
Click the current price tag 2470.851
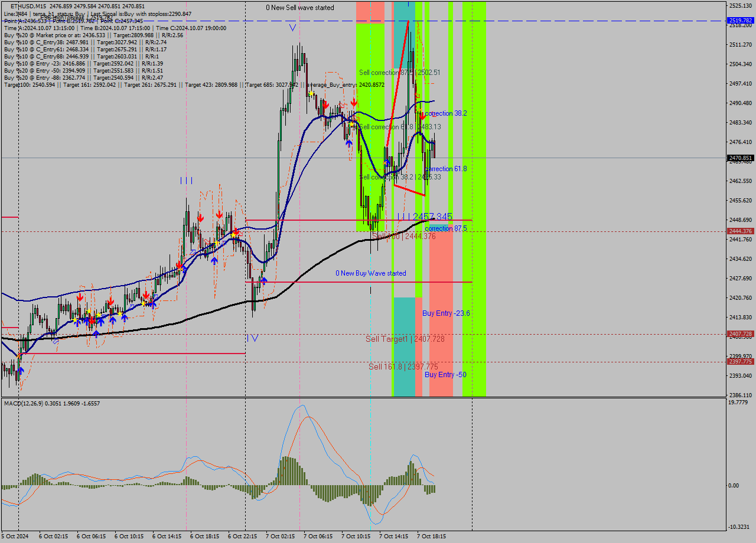[x=741, y=158]
